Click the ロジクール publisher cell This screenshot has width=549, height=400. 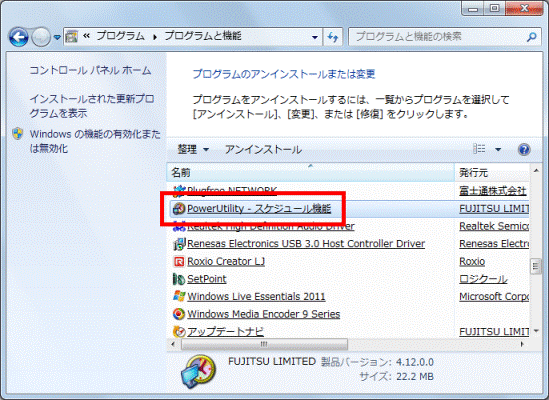click(x=483, y=279)
